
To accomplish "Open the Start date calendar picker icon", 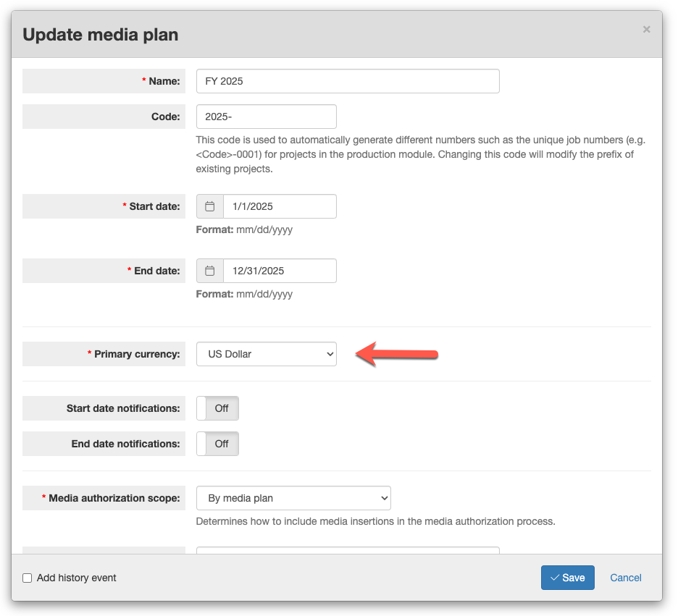I will click(210, 206).
